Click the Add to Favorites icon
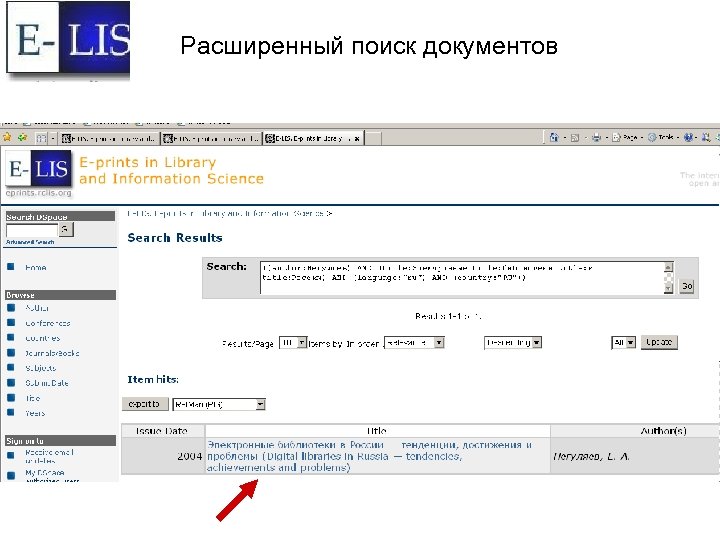Screen dimensions: 720x540 point(22,137)
